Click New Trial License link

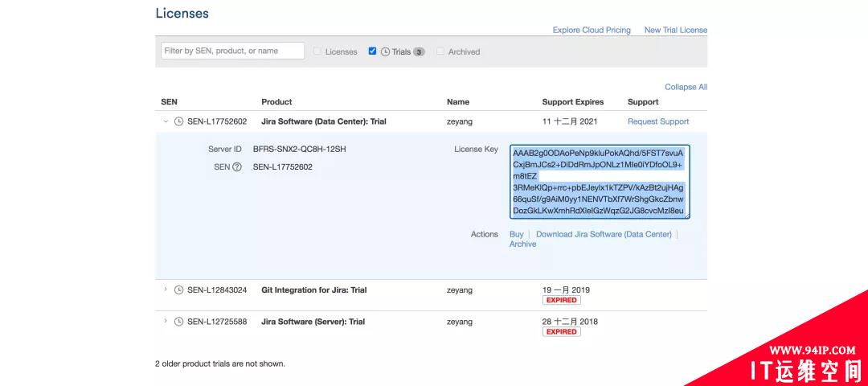point(675,30)
